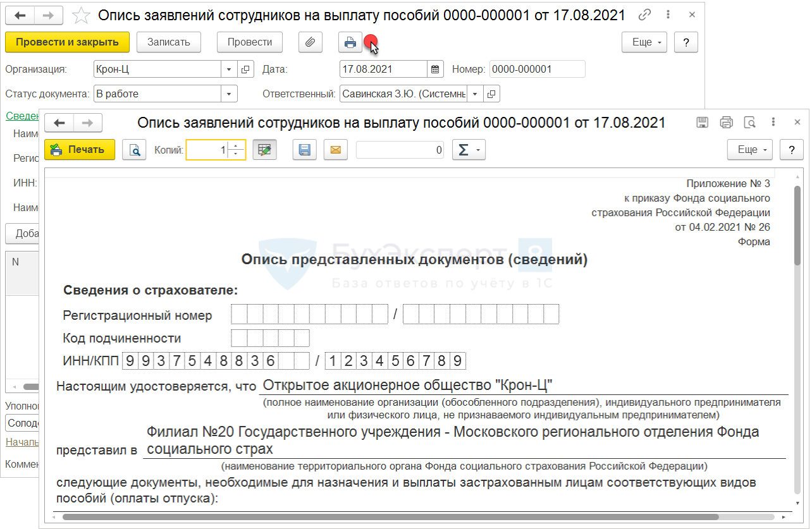Open the Ответственный record via open icon
Image resolution: width=812 pixels, height=529 pixels.
pyautogui.click(x=491, y=94)
